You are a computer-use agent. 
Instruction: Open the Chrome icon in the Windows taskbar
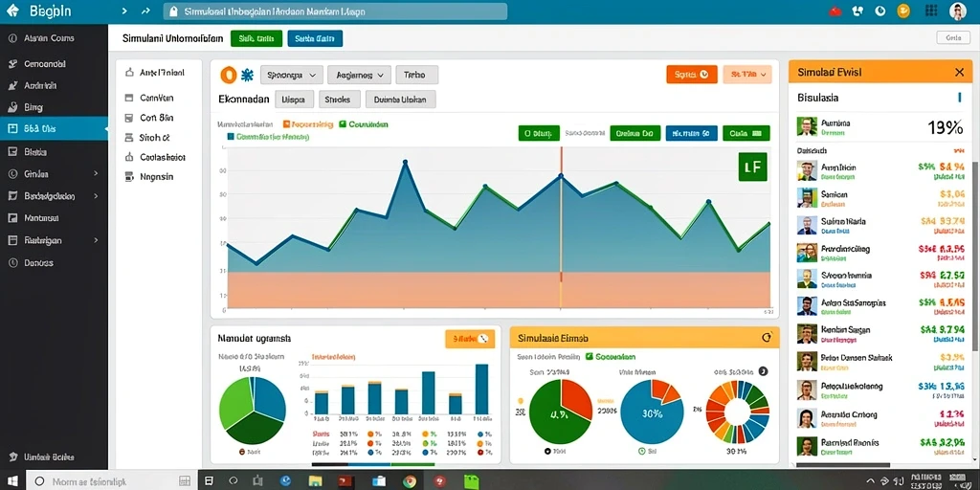(x=410, y=481)
